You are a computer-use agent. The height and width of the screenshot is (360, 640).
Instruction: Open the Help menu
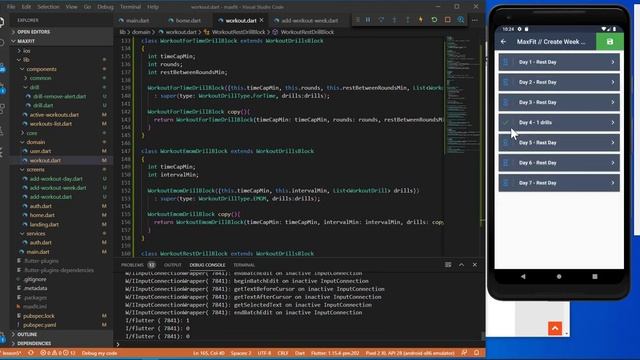tap(153, 7)
